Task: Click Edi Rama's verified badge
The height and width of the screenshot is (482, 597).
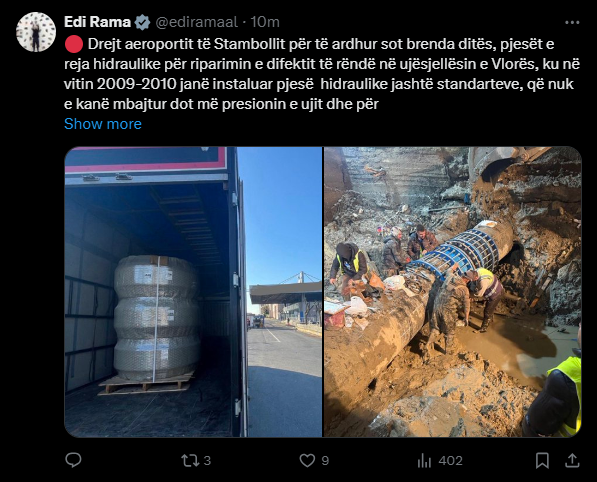Action: tap(143, 22)
